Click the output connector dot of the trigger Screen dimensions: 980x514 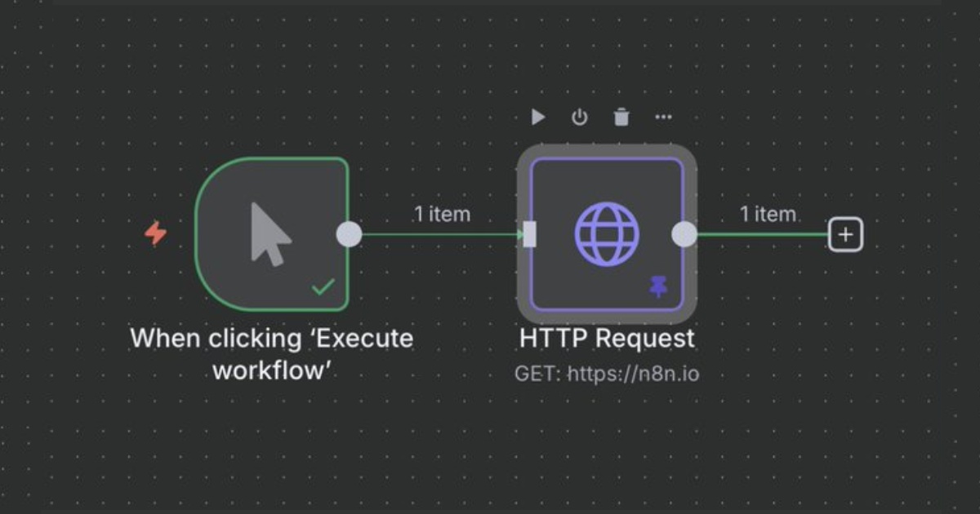click(348, 233)
